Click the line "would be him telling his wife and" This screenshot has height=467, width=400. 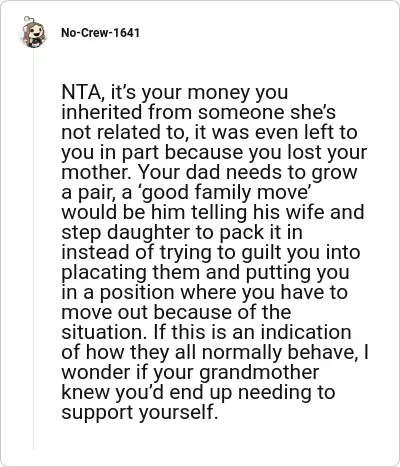[213, 212]
